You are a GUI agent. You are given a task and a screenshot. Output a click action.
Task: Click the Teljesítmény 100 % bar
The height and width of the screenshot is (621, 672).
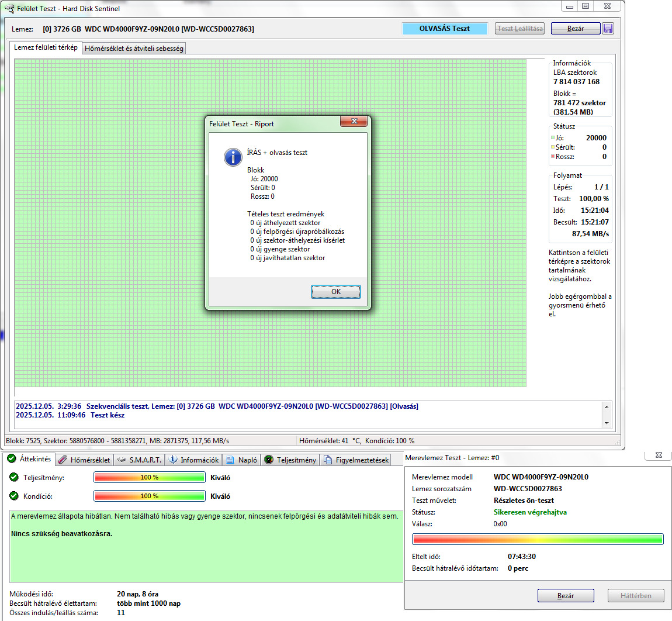click(x=150, y=477)
